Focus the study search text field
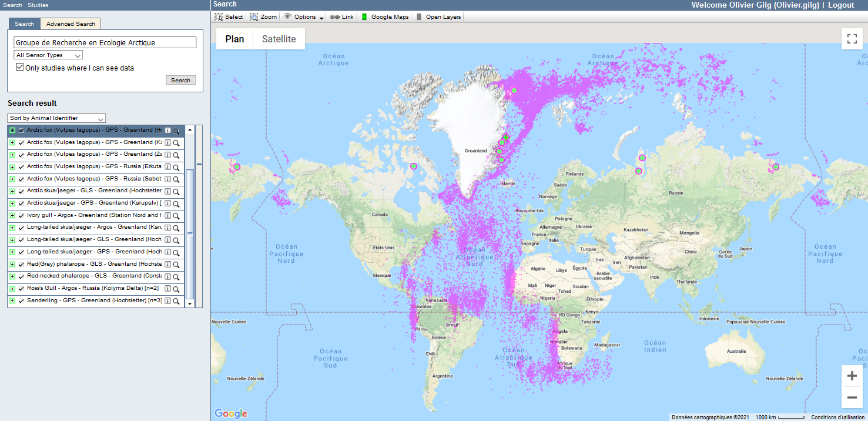 [x=105, y=42]
